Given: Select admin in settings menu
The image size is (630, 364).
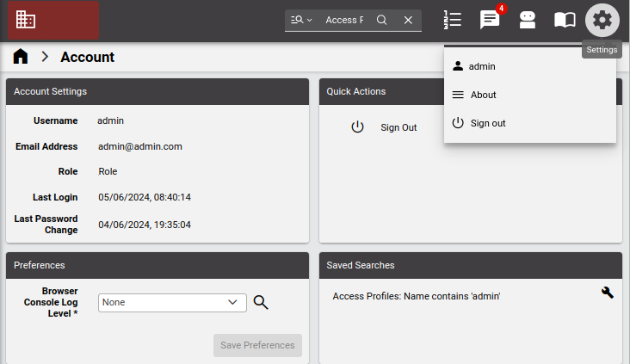Looking at the screenshot, I should [481, 66].
